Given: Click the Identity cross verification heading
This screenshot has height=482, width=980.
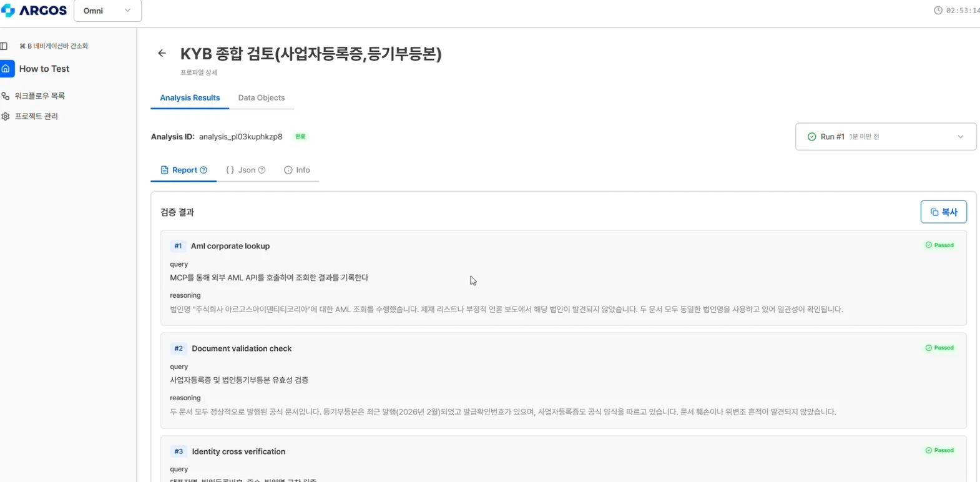Looking at the screenshot, I should pyautogui.click(x=238, y=451).
